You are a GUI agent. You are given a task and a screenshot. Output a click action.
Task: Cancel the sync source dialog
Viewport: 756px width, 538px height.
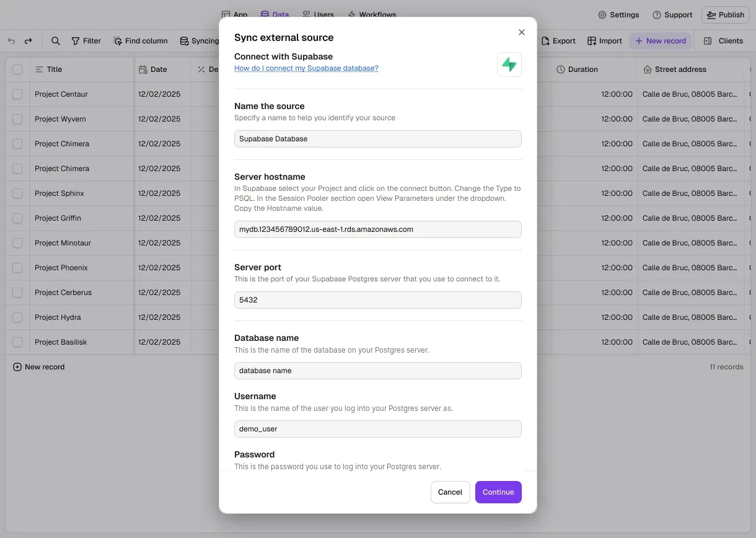point(451,492)
